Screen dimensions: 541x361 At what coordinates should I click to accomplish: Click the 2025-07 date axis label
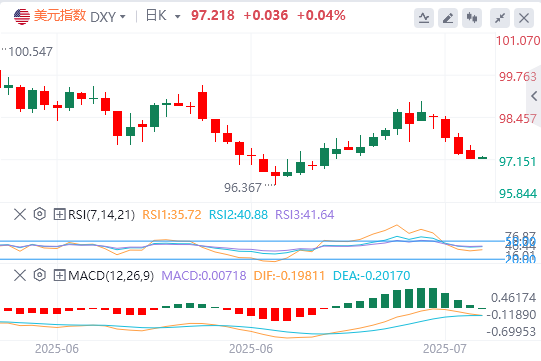click(x=445, y=349)
